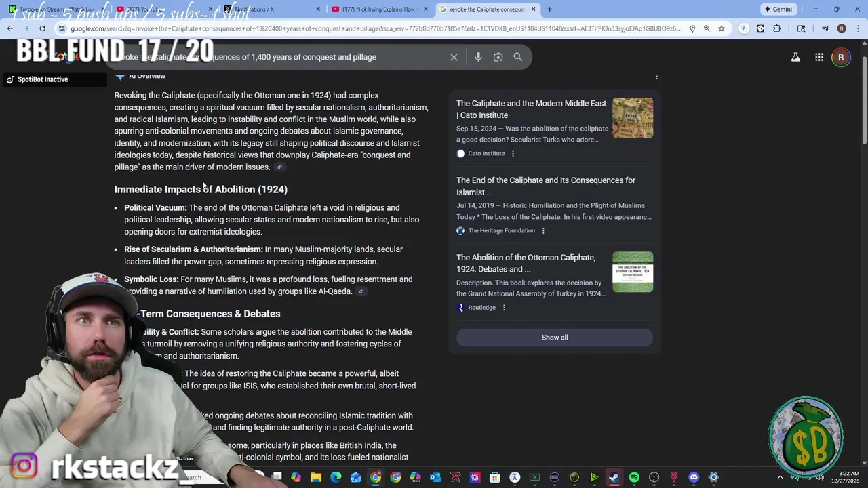
Task: Start voice search with microphone icon
Action: click(478, 57)
